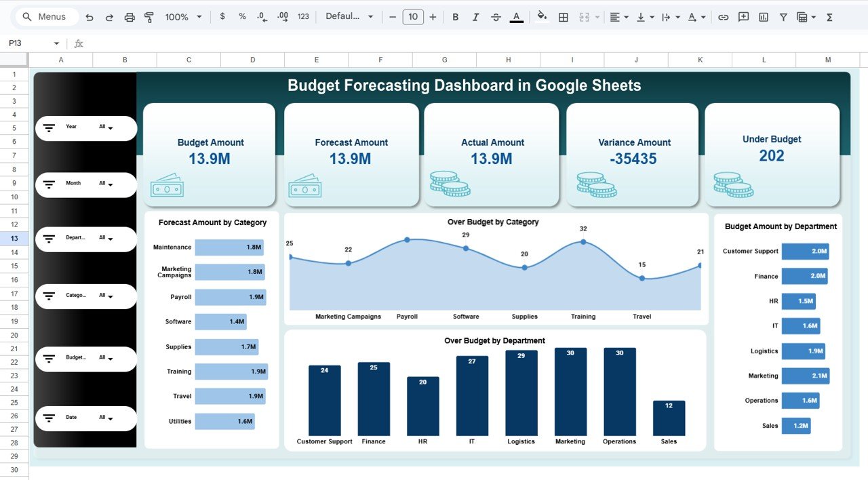Click the Undo arrow icon
The width and height of the screenshot is (868, 480).
coord(89,17)
